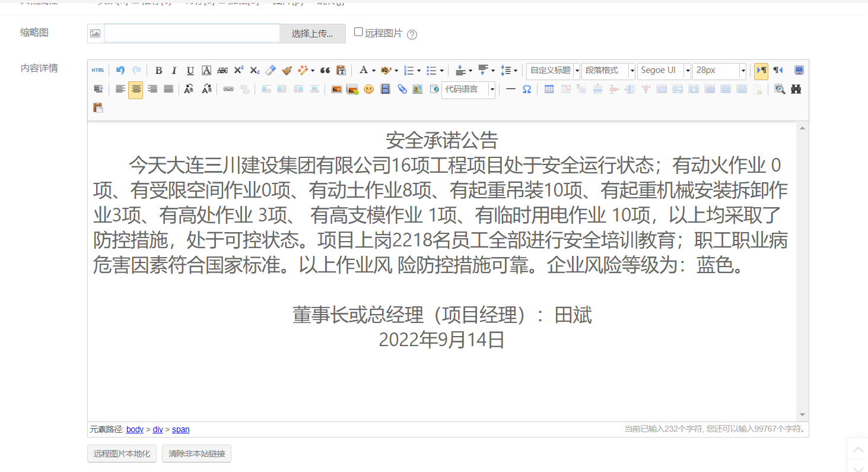Expand the spacing-before-paragraph arrow
The height and width of the screenshot is (472, 868).
(x=470, y=71)
